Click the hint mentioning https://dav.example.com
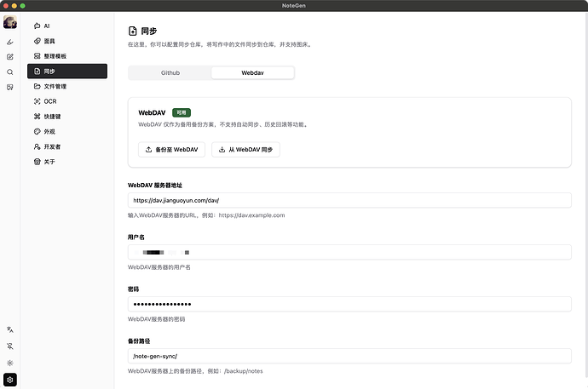This screenshot has width=588, height=389. [206, 215]
